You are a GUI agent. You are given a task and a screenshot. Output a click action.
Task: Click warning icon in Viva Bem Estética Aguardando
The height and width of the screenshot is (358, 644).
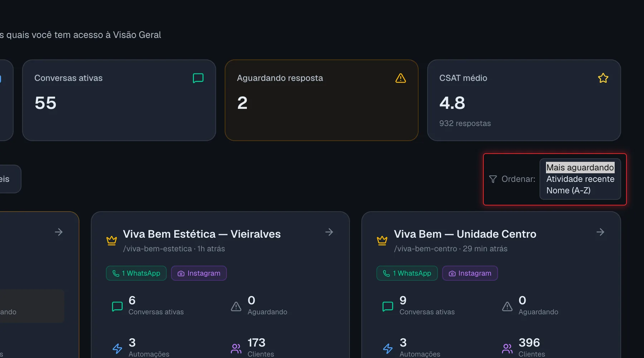coord(236,306)
